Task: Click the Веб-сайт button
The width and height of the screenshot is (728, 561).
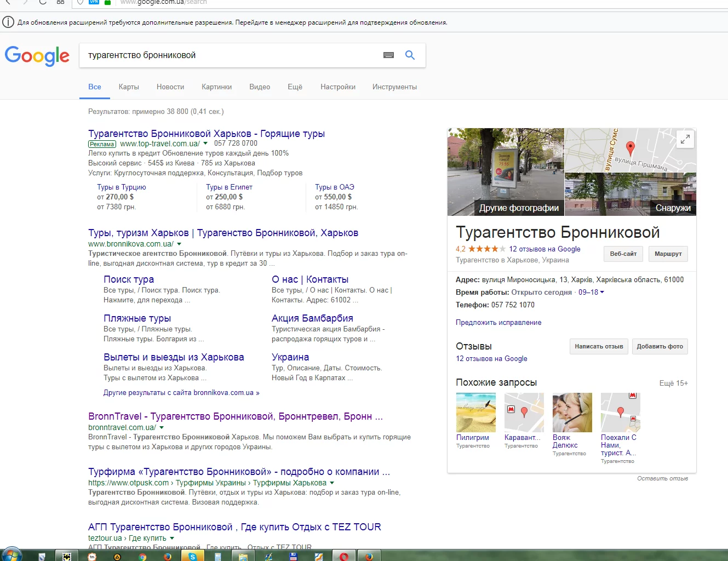Action: pyautogui.click(x=623, y=254)
